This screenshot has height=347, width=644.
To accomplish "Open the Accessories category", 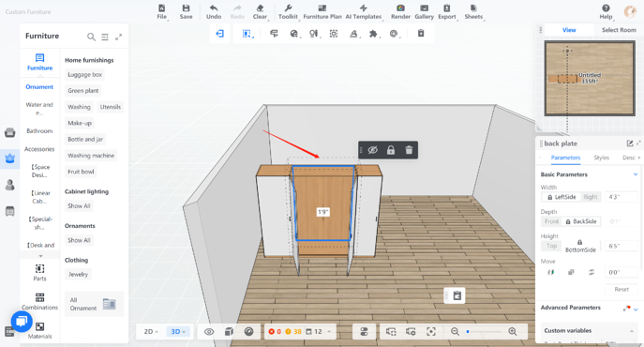I will tap(39, 149).
